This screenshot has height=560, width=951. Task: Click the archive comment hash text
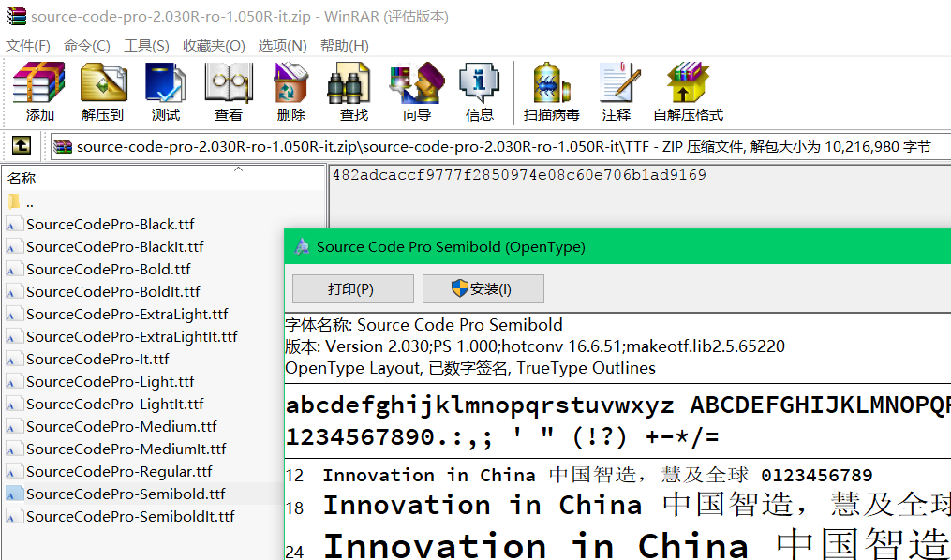519,175
